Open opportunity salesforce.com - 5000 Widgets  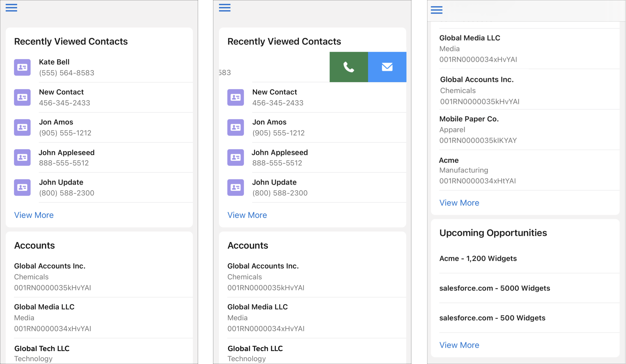(495, 288)
